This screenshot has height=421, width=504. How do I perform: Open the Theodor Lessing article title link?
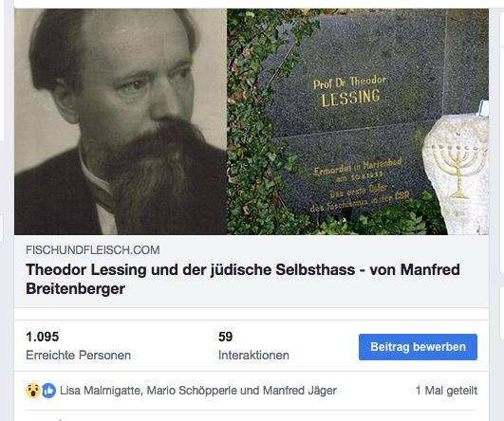pyautogui.click(x=243, y=279)
